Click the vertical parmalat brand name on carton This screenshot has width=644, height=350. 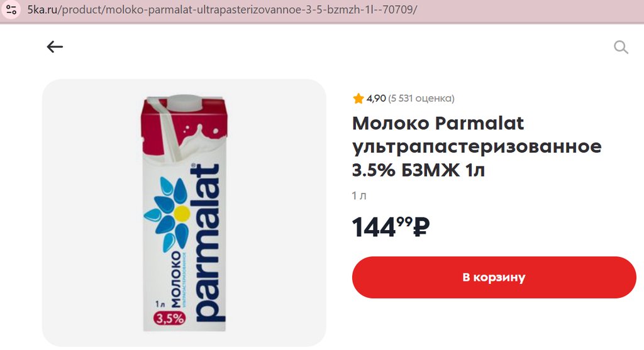208,243
